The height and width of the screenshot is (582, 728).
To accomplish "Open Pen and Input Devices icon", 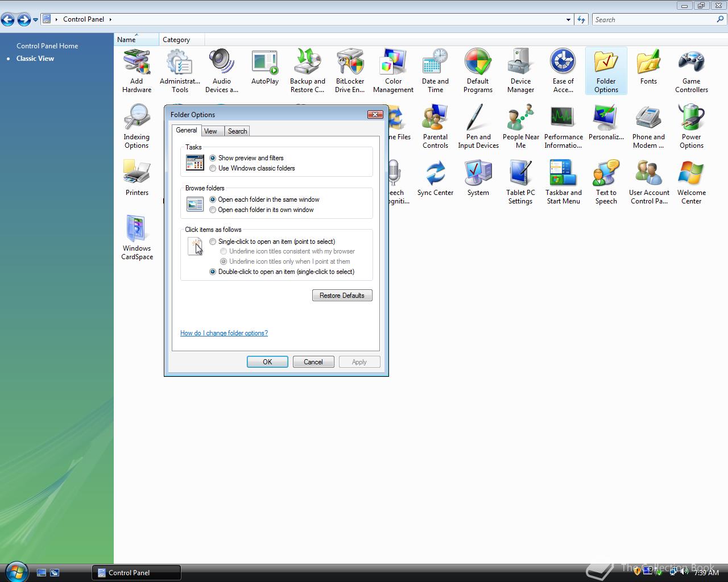I will pos(478,127).
